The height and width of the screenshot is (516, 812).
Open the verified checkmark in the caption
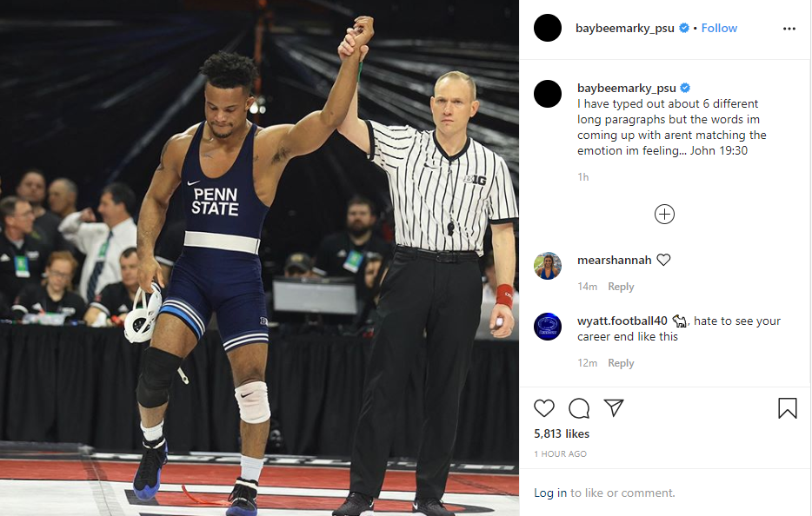(685, 87)
